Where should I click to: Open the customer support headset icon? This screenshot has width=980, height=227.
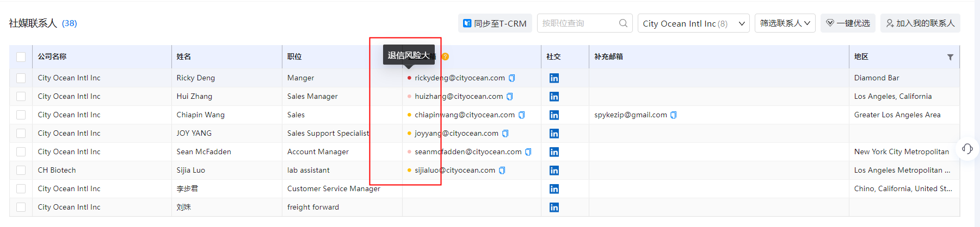(x=967, y=149)
